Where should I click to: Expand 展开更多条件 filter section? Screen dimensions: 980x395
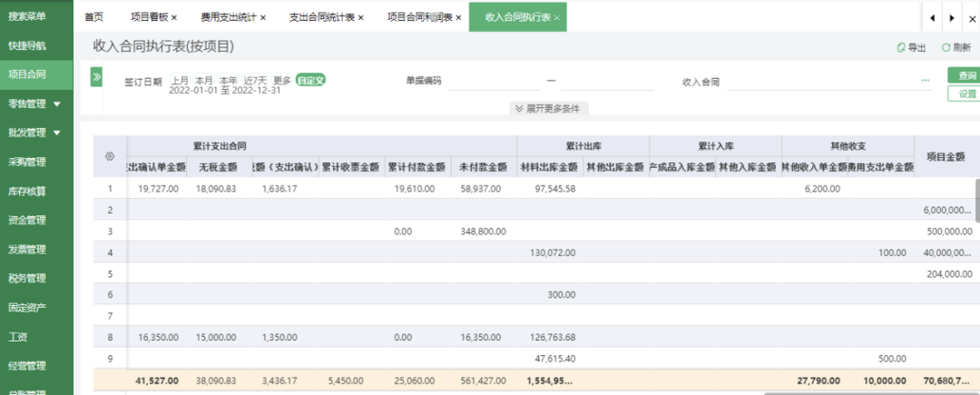[x=549, y=108]
